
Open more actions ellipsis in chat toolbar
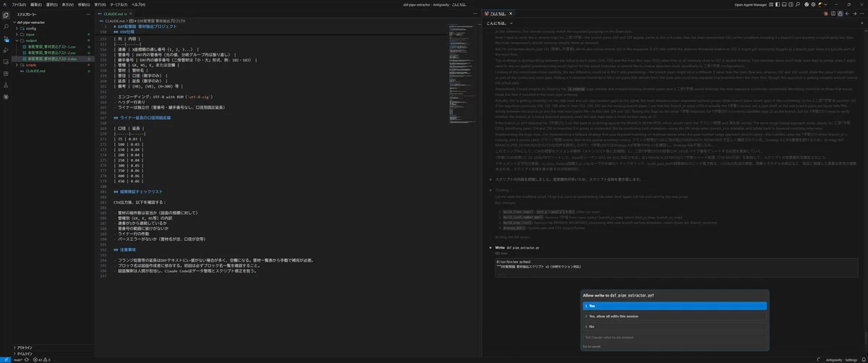[861, 14]
